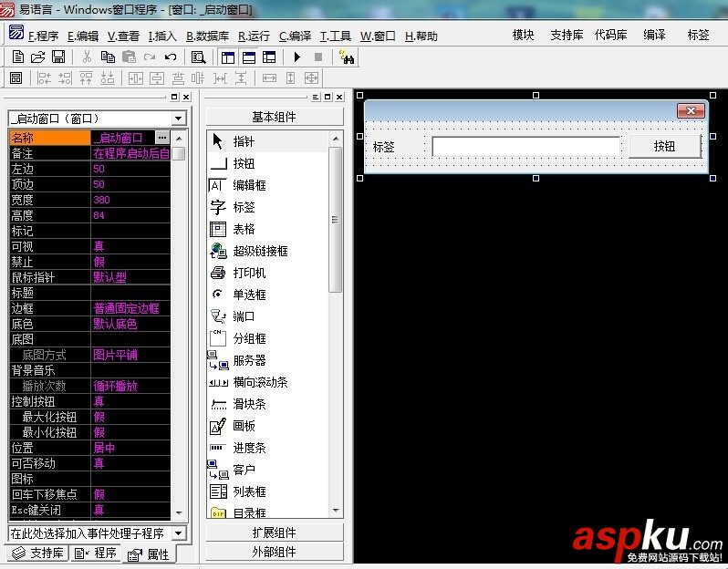The width and height of the screenshot is (728, 569).
Task: Click the 边框 property value 普通固定边框
Action: (x=131, y=308)
